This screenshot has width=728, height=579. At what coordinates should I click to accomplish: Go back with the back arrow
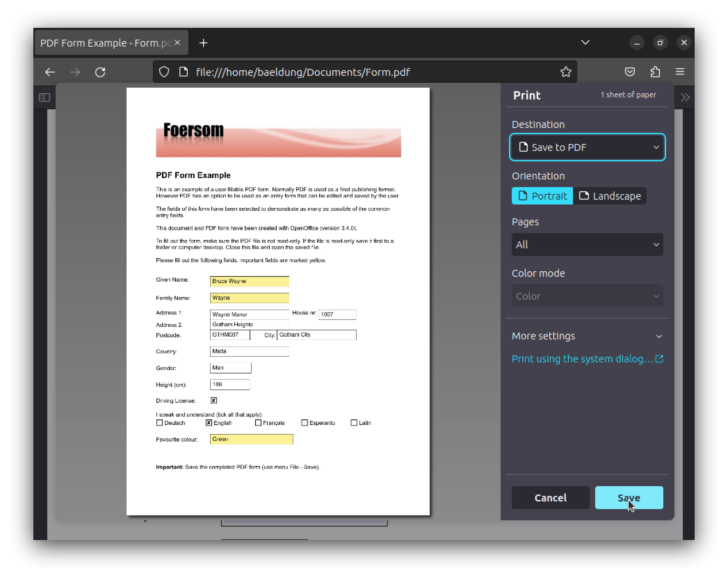(x=50, y=72)
